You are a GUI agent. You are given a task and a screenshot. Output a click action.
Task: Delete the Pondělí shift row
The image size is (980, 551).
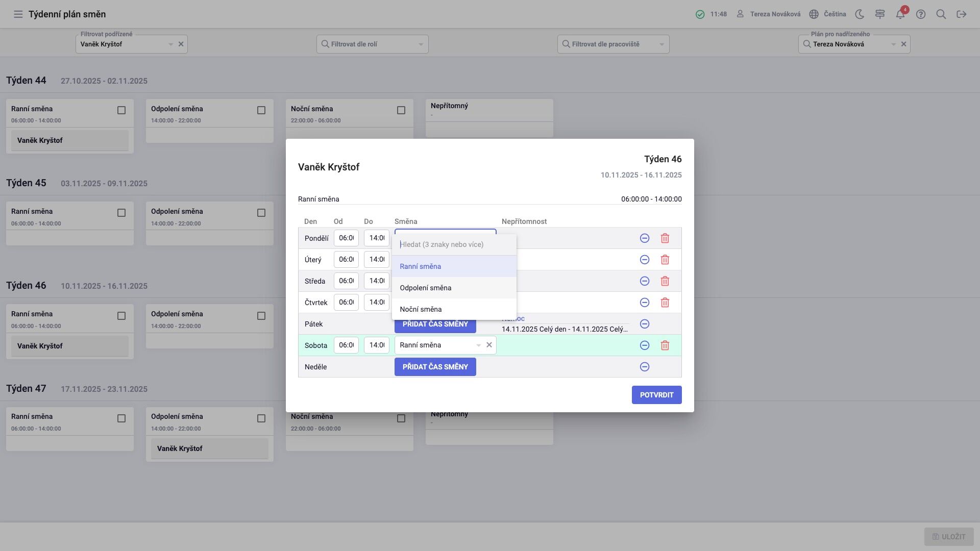(665, 238)
